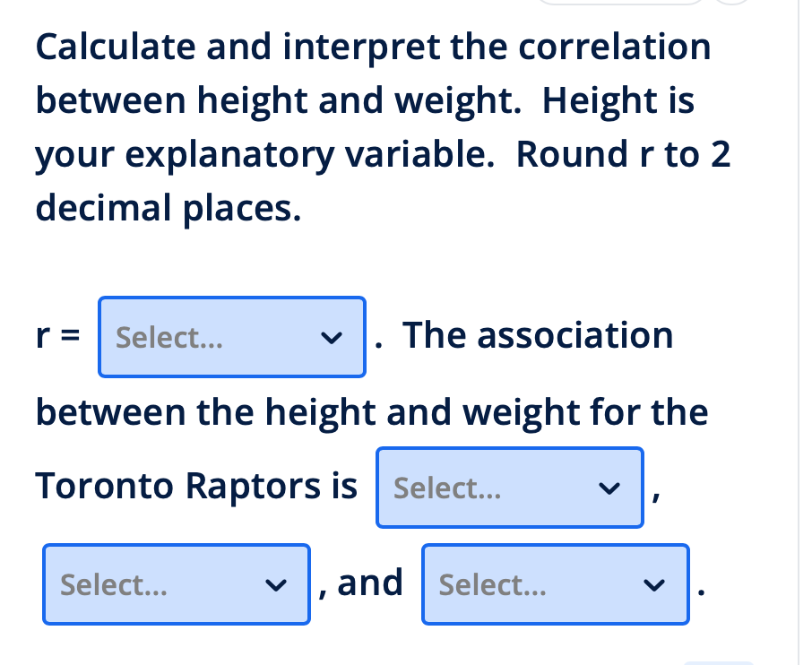Open the final Select dropdown after 'and'

pyautogui.click(x=555, y=585)
